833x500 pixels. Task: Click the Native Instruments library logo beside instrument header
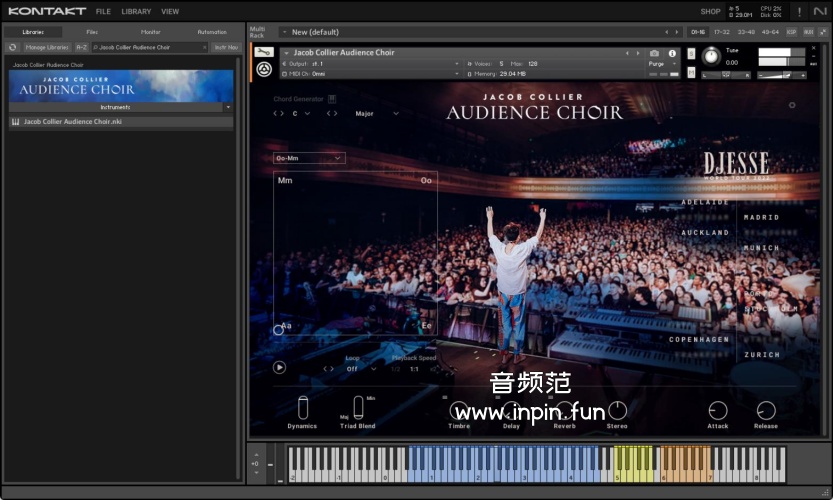[264, 69]
